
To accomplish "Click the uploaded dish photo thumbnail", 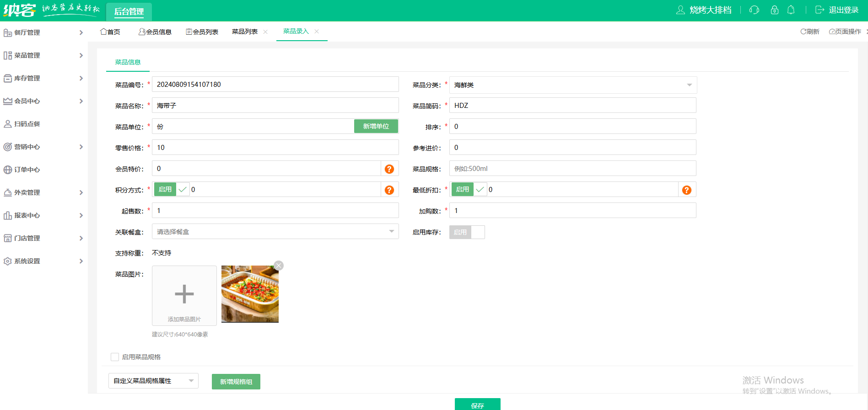I will tap(250, 294).
